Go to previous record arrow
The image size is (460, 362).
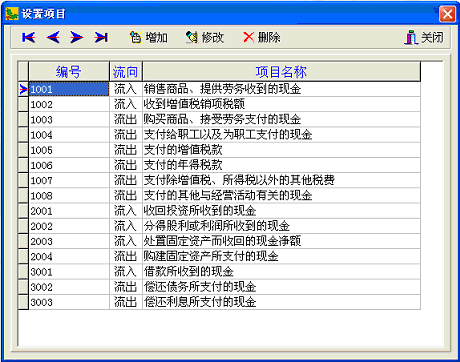click(x=53, y=37)
